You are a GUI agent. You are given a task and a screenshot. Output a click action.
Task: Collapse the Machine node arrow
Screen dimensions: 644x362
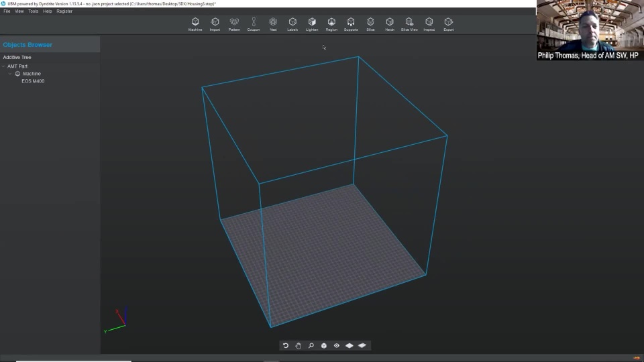(x=10, y=74)
